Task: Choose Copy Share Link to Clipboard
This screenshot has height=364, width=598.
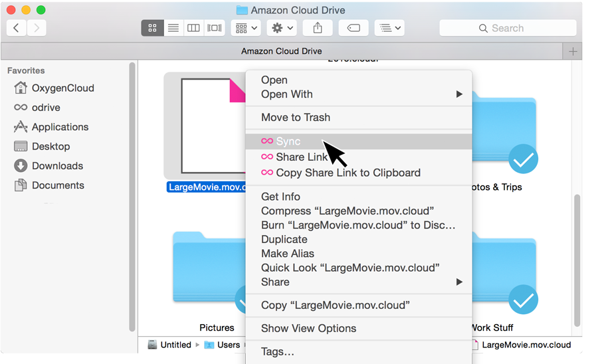Action: coord(359,173)
